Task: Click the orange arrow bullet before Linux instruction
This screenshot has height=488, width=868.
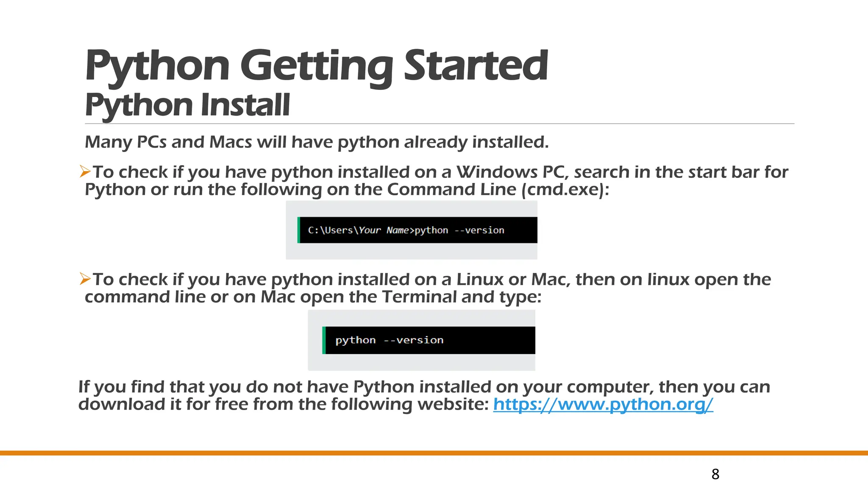Action: pyautogui.click(x=85, y=279)
